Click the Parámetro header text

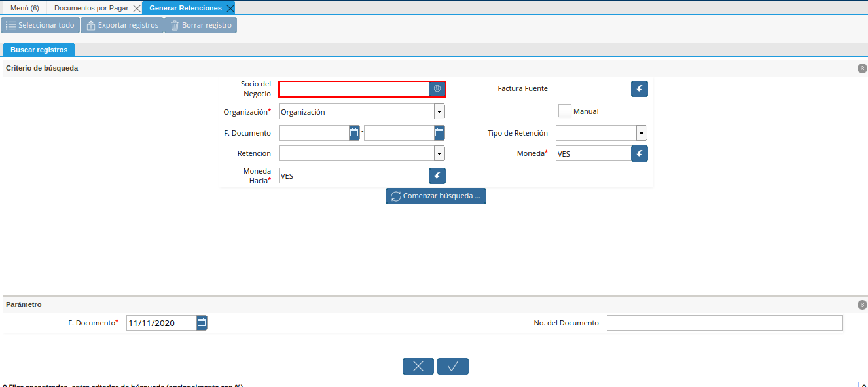coord(24,304)
